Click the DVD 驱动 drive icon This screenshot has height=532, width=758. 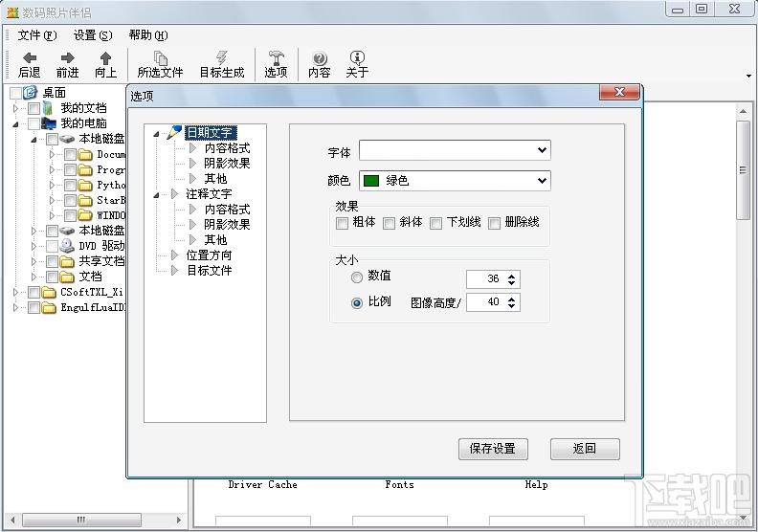(67, 246)
